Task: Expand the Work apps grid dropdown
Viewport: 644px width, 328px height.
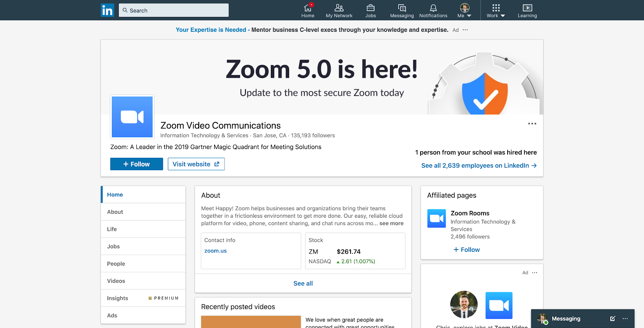Action: pyautogui.click(x=496, y=10)
